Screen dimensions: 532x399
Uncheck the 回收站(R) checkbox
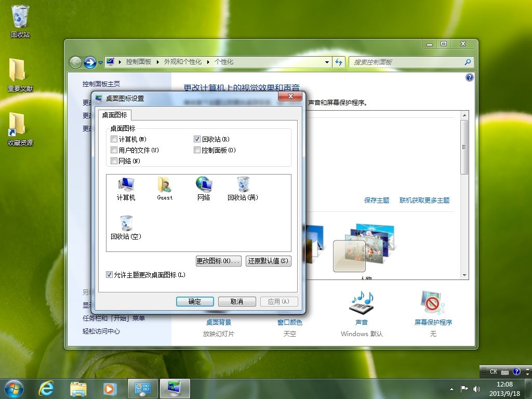click(x=197, y=139)
